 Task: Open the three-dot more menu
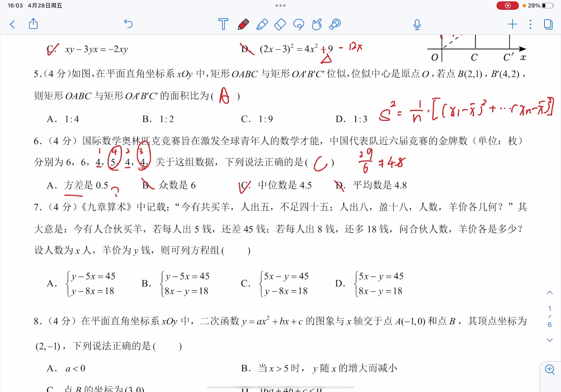pos(531,24)
